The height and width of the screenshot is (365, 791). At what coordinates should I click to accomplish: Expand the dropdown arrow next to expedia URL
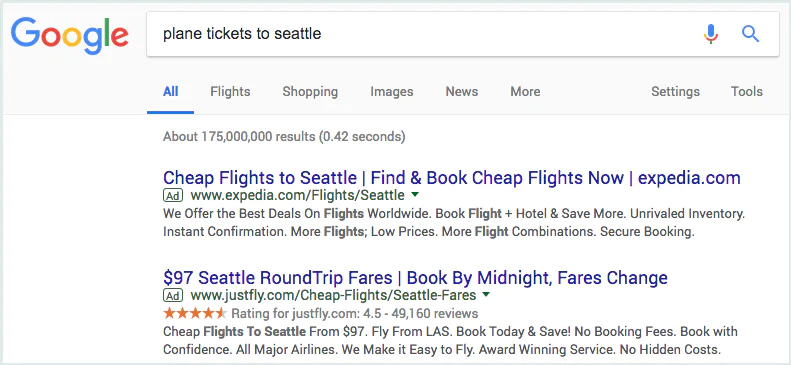[415, 194]
